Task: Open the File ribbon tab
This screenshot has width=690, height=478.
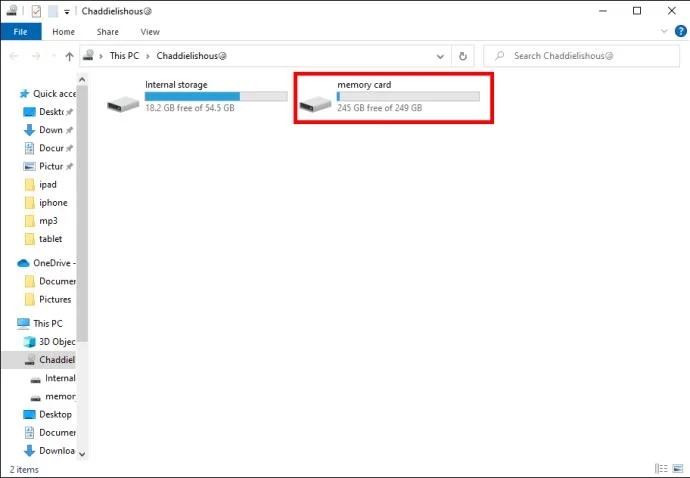Action: 21,32
